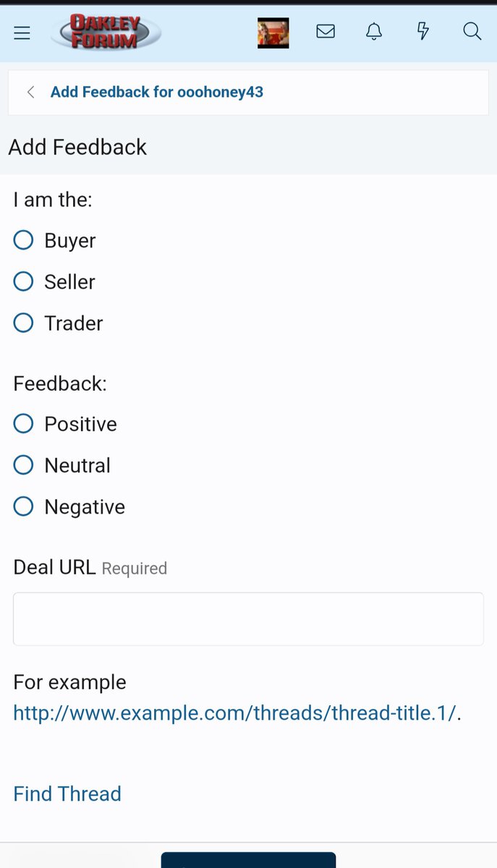
Task: Click the Oakley Forum logo
Action: click(x=105, y=32)
